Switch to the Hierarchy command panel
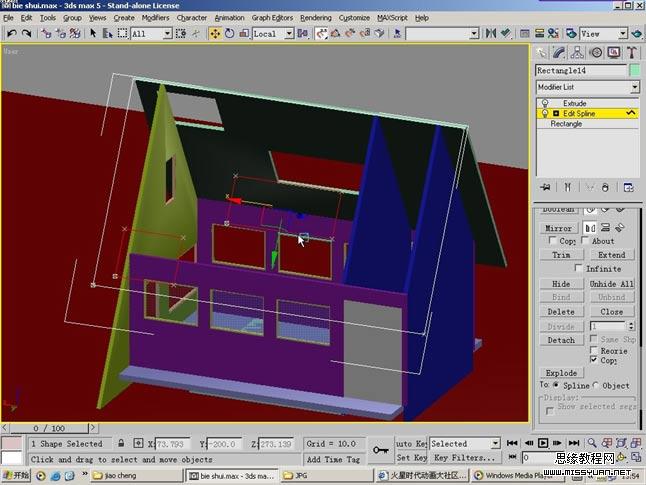The height and width of the screenshot is (485, 646). click(577, 52)
